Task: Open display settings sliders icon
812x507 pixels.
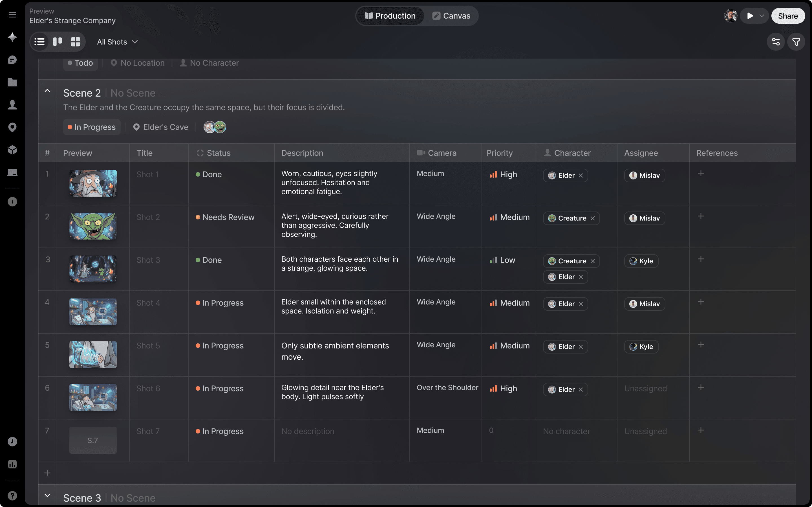Action: coord(776,42)
